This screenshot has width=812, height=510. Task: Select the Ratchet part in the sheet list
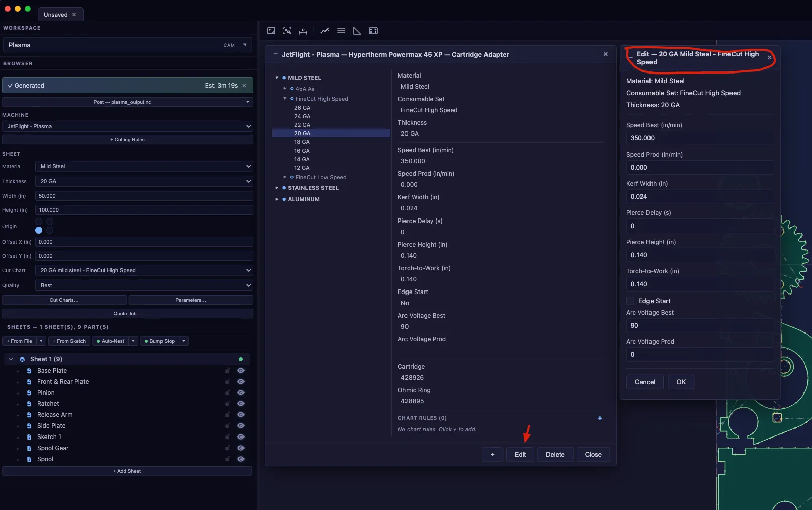(48, 404)
